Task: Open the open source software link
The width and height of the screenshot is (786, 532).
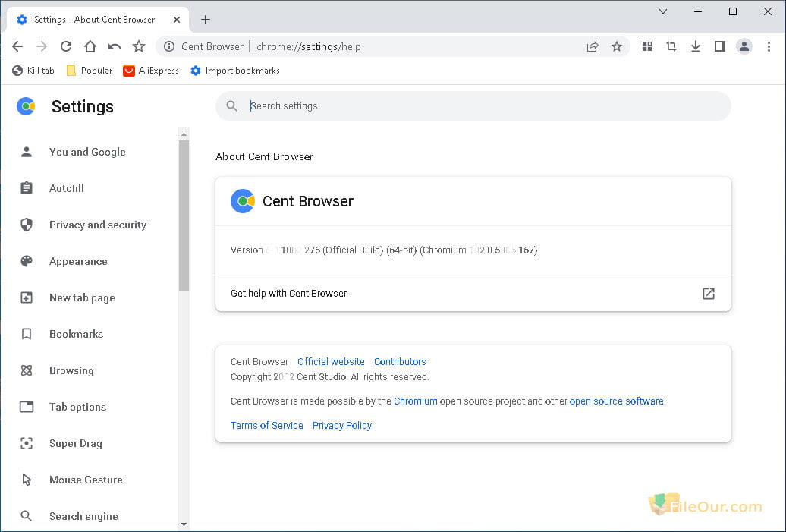Action: (x=617, y=401)
